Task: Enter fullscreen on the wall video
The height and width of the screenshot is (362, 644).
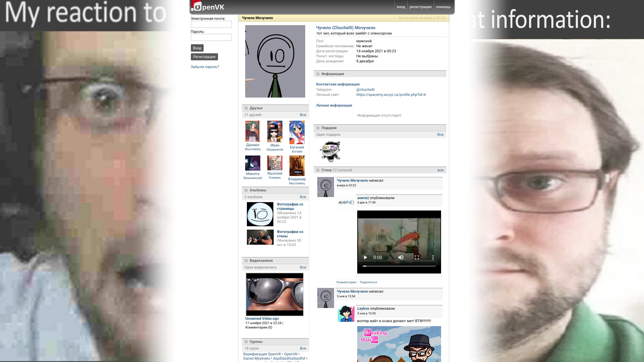Action: point(417,257)
